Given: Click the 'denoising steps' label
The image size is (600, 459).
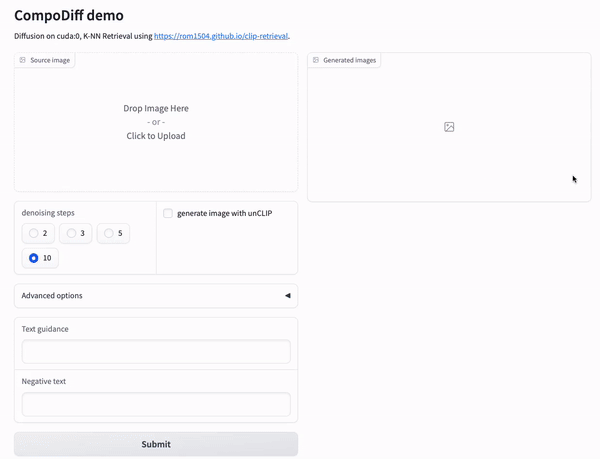Looking at the screenshot, I should 48,213.
